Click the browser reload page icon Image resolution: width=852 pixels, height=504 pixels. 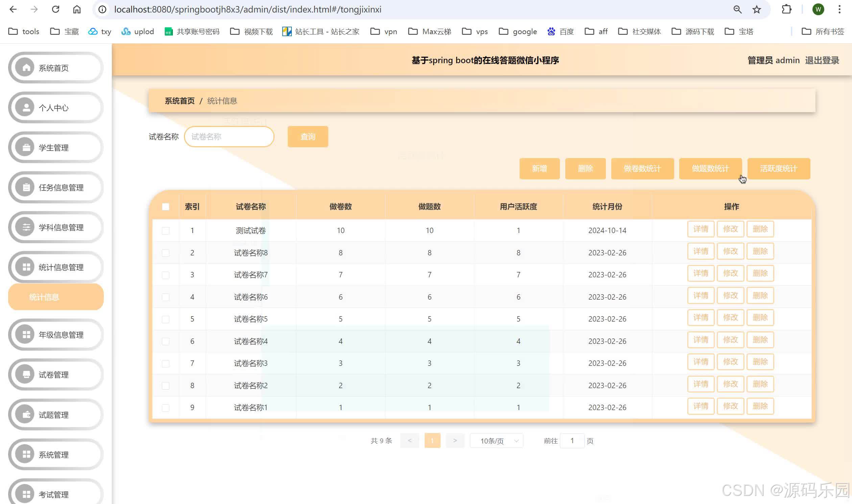pos(55,9)
